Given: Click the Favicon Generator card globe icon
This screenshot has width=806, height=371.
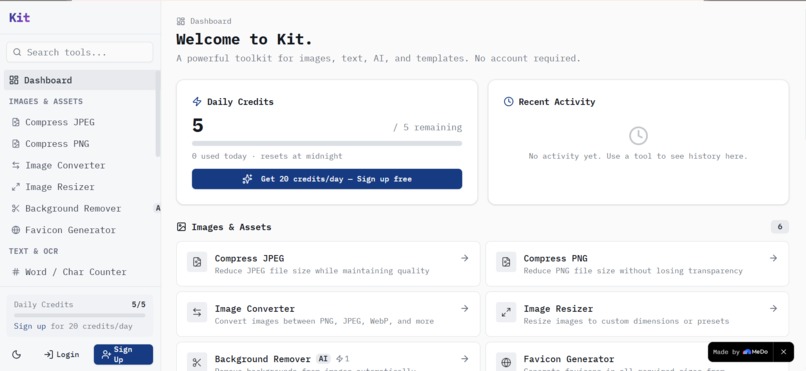Looking at the screenshot, I should pos(506,362).
